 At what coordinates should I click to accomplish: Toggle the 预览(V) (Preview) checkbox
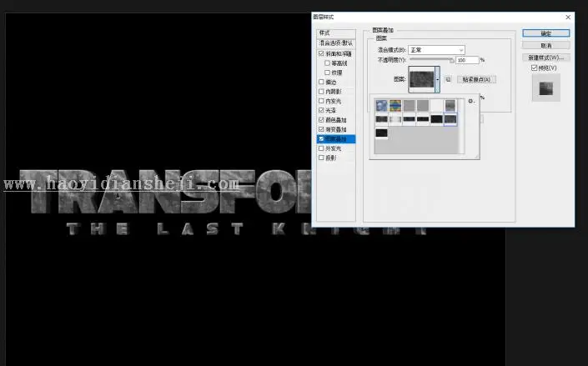534,68
